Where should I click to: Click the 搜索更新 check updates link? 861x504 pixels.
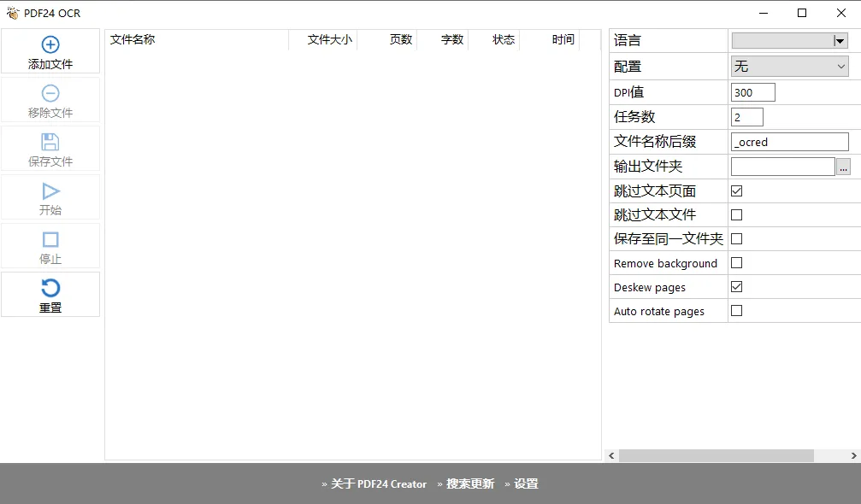(470, 483)
